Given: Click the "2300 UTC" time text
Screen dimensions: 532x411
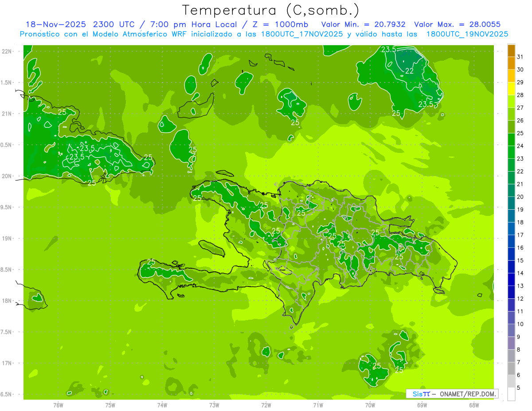Looking at the screenshot, I should pyautogui.click(x=113, y=24).
